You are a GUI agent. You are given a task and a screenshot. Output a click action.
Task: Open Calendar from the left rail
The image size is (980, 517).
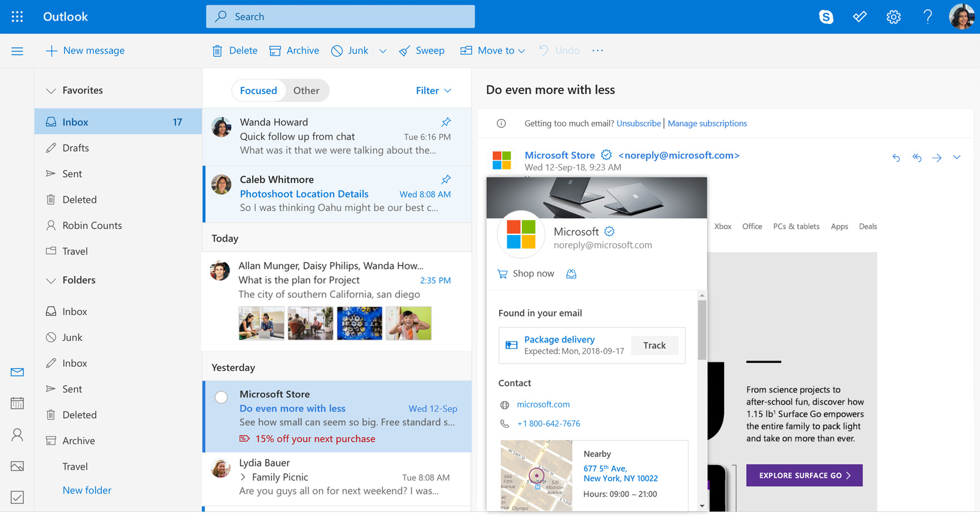pyautogui.click(x=17, y=403)
